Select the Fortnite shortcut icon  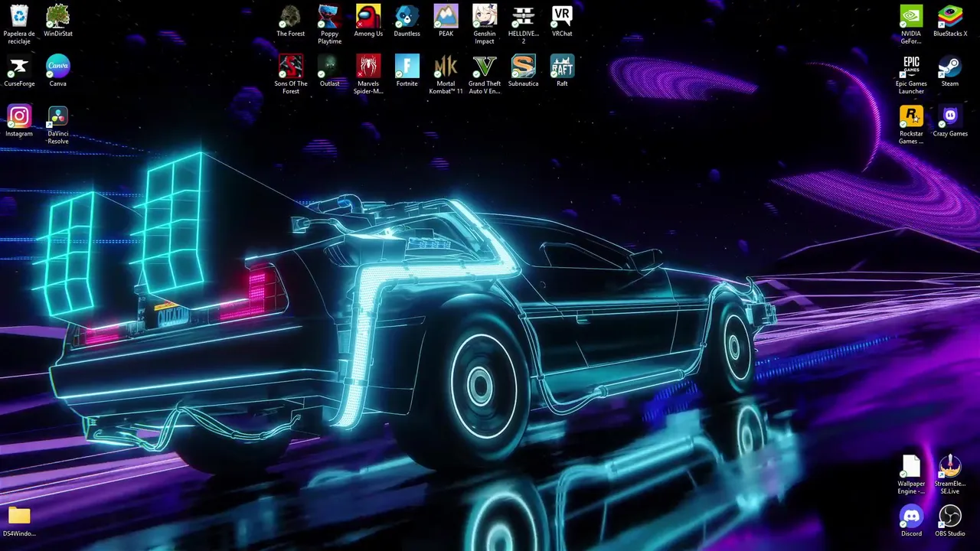(407, 66)
